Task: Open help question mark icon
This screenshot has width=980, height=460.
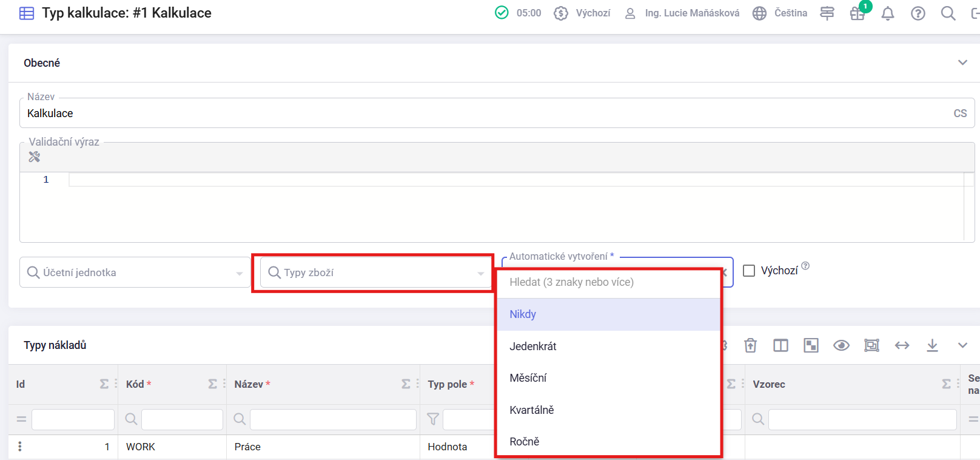Action: [918, 13]
